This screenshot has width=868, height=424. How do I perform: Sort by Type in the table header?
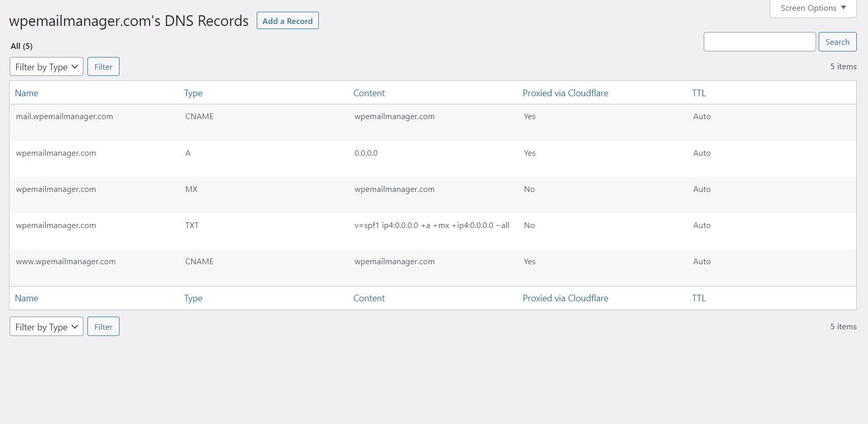point(193,93)
